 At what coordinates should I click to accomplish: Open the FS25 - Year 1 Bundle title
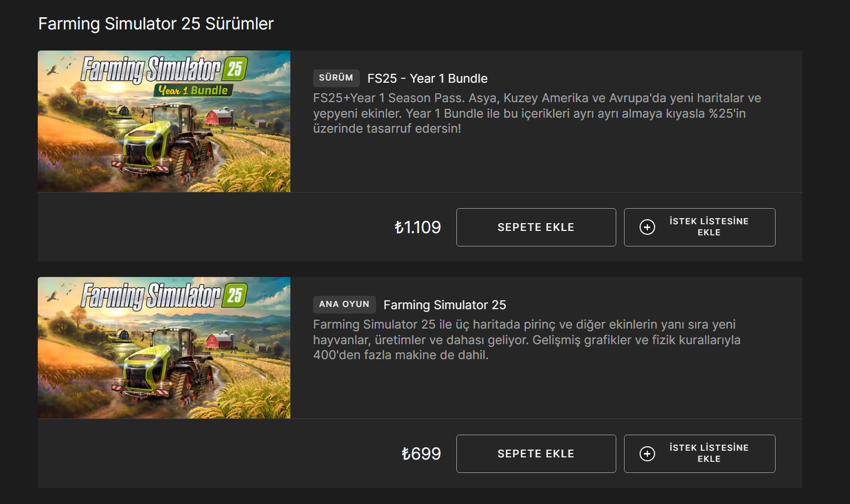click(427, 78)
